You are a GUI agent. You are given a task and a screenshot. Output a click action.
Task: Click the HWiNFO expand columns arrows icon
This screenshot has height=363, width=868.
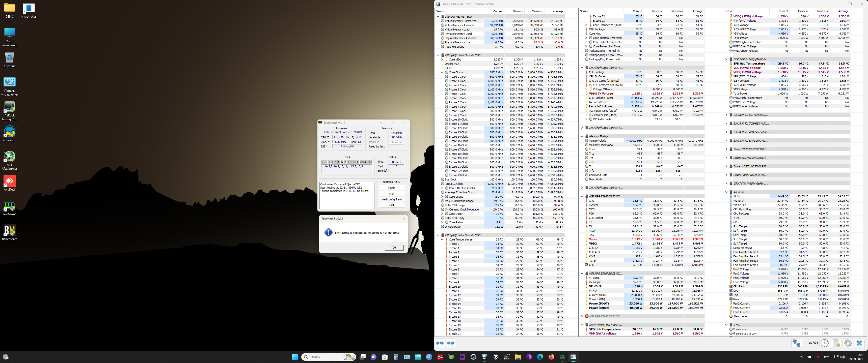(x=440, y=343)
